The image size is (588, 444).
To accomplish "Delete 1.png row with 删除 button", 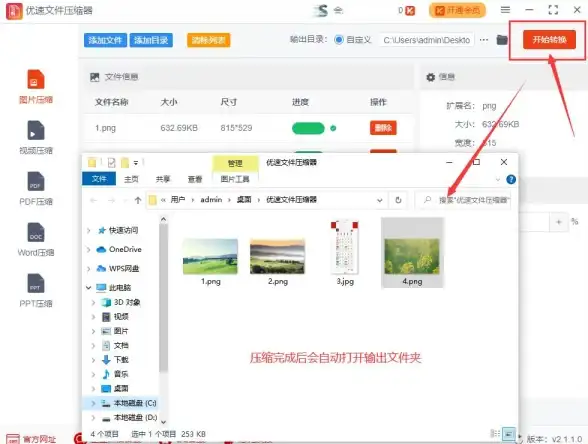I will point(383,128).
